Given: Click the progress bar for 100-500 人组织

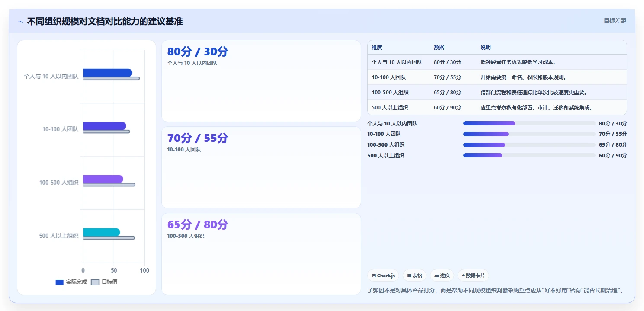Looking at the screenshot, I should point(529,145).
